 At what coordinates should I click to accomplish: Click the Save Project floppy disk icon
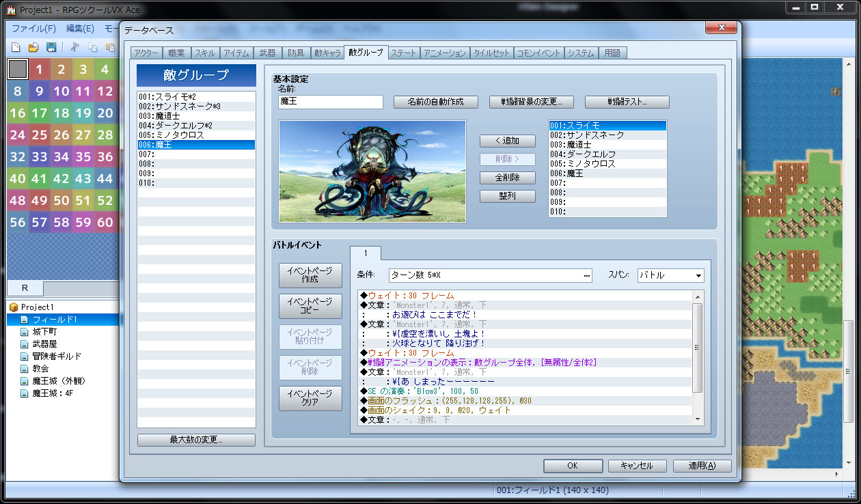click(x=51, y=47)
